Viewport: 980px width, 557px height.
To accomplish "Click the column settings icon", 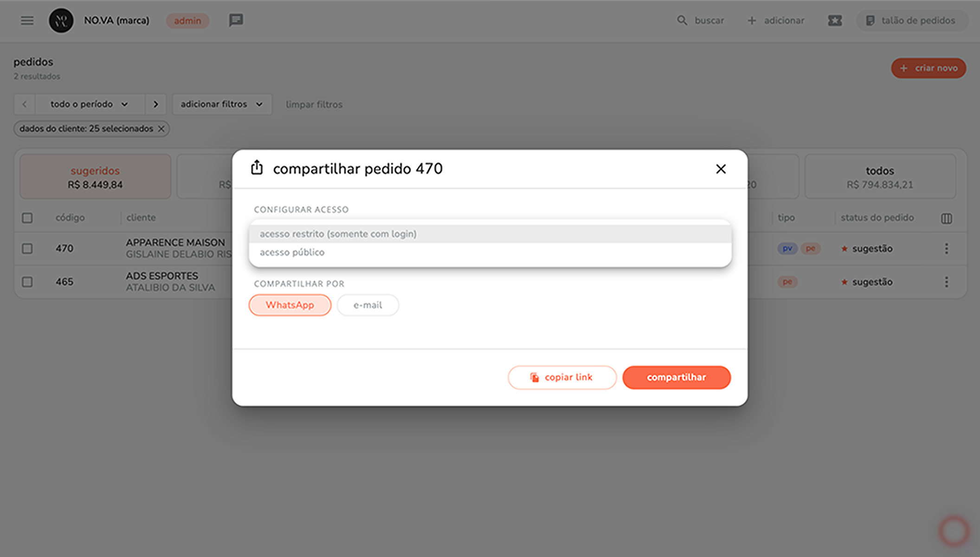I will (x=946, y=218).
